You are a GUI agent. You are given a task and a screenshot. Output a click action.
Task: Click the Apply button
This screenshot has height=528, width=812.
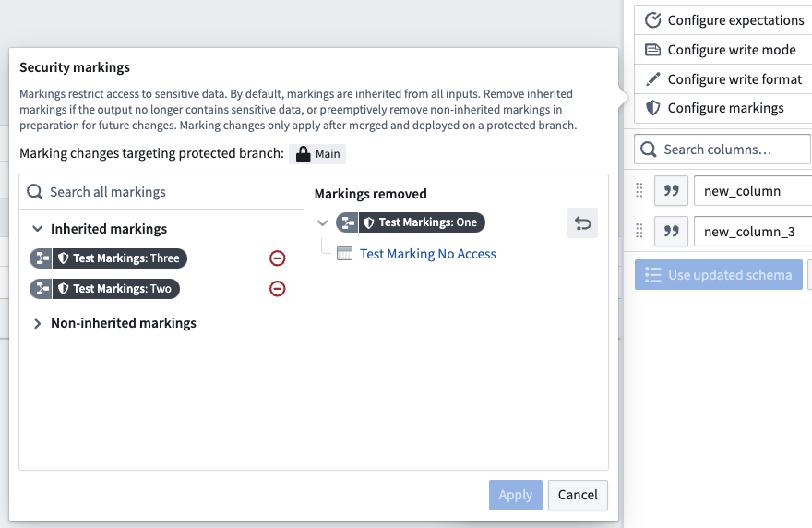tap(516, 495)
